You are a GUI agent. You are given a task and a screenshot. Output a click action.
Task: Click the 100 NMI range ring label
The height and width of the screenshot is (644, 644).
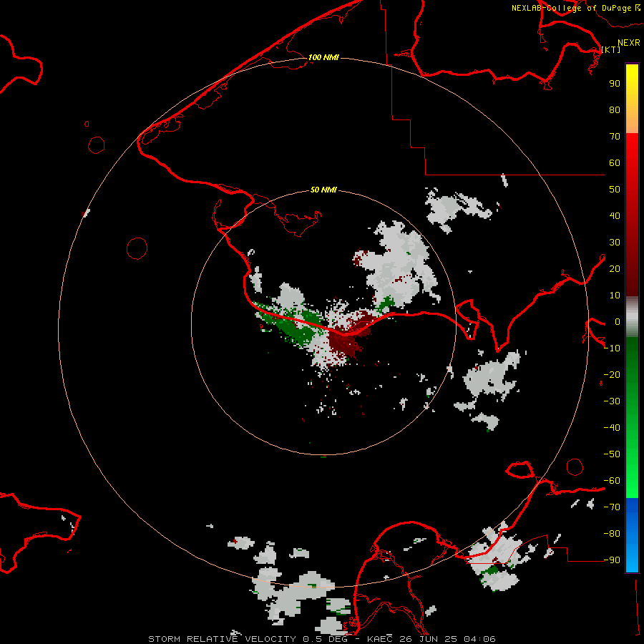tap(323, 57)
